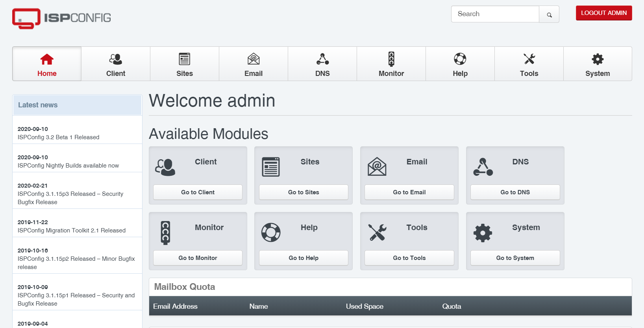The image size is (644, 328).
Task: Switch to the Sites tab label
Action: (185, 74)
